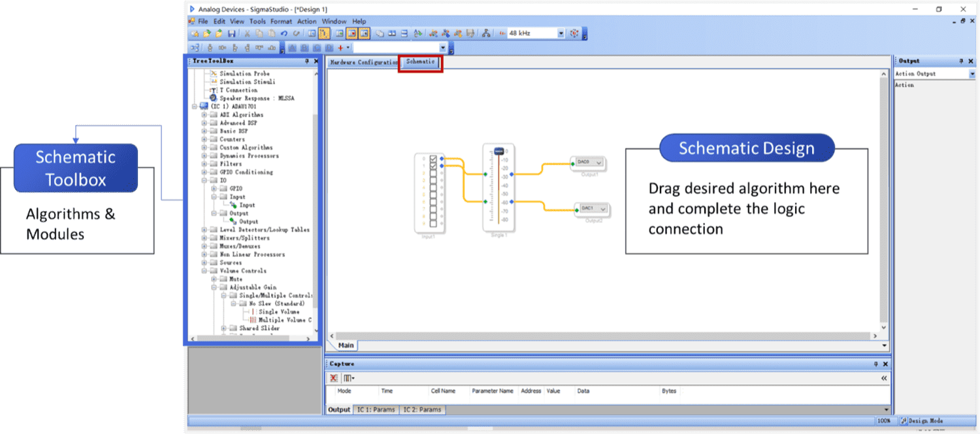
Task: Click the Redo icon on the toolbar
Action: click(x=295, y=33)
